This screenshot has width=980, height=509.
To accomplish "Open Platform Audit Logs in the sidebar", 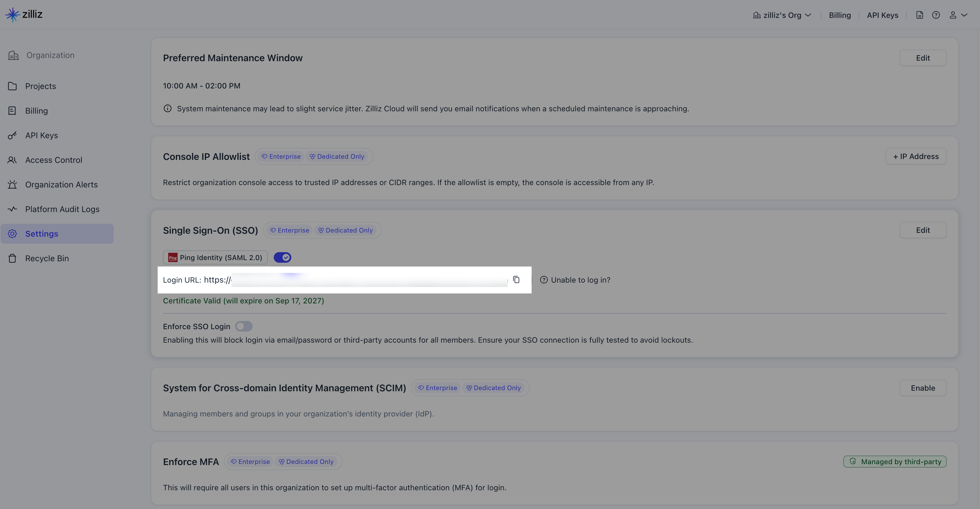I will point(57,209).
